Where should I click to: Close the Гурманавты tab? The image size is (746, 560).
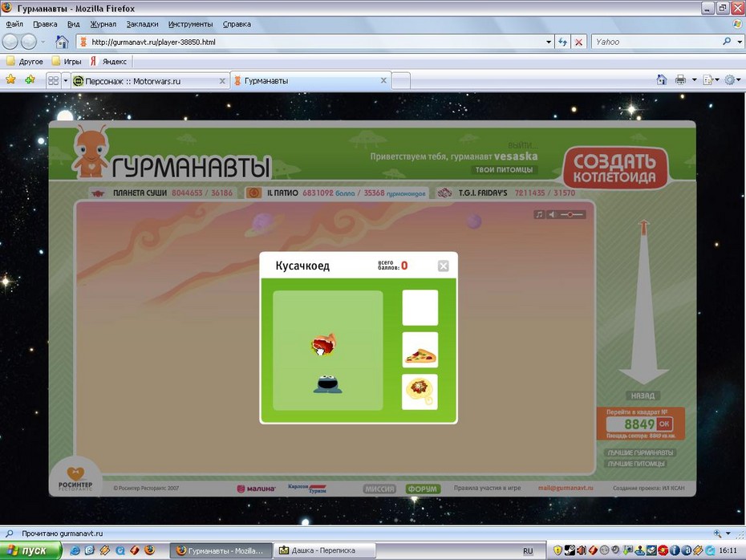point(383,81)
